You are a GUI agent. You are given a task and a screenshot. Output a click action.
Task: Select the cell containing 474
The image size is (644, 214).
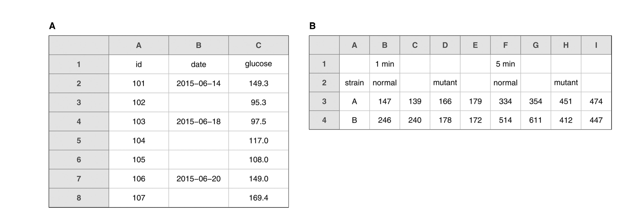point(596,101)
